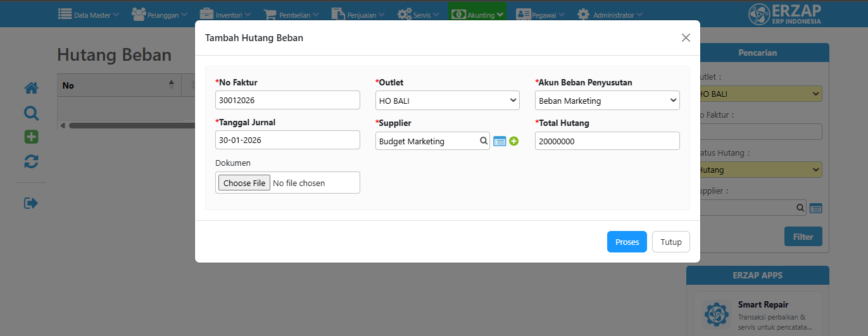Screen dimensions: 868x336
Task: Click the magnifier search icon in sidebar
Action: pyautogui.click(x=31, y=113)
